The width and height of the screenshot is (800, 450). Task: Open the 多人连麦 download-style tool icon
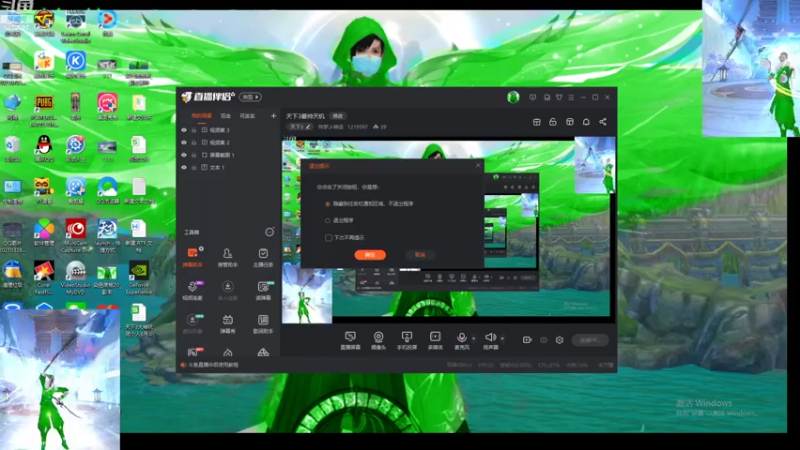pyautogui.click(x=228, y=290)
